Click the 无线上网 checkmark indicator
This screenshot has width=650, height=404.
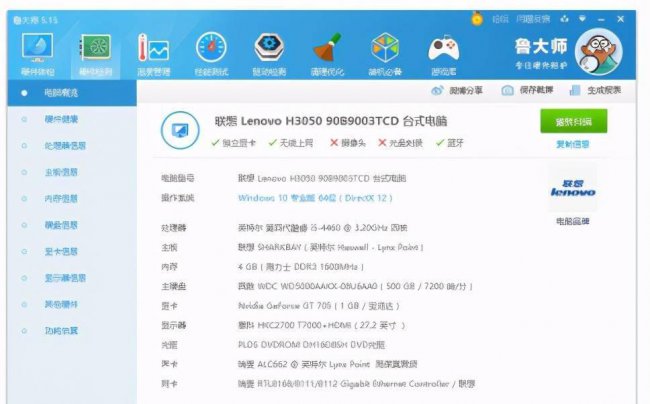[291, 143]
